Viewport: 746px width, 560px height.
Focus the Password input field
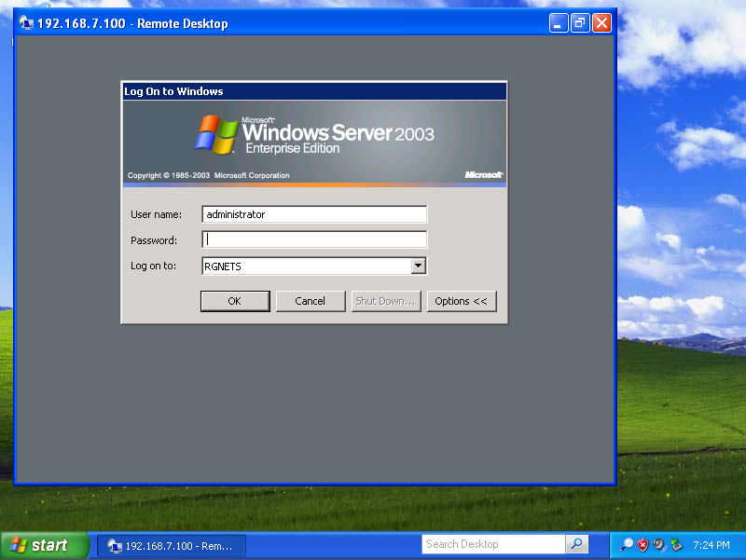314,239
